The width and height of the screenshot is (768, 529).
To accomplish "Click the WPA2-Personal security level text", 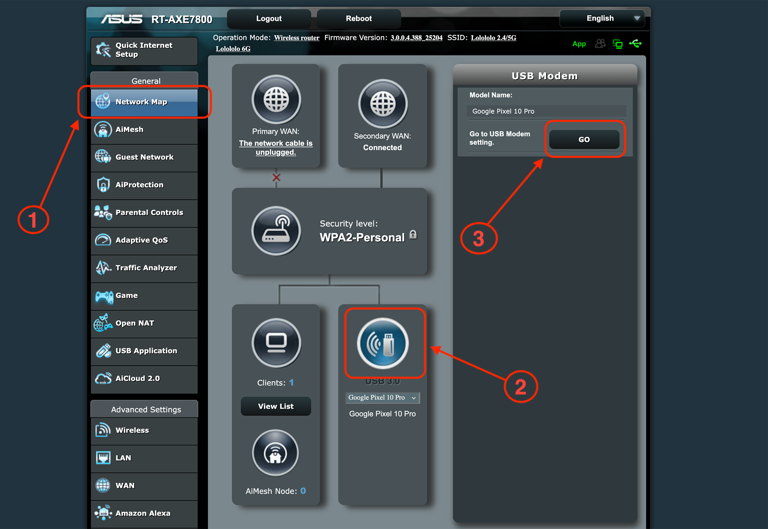I will [362, 238].
